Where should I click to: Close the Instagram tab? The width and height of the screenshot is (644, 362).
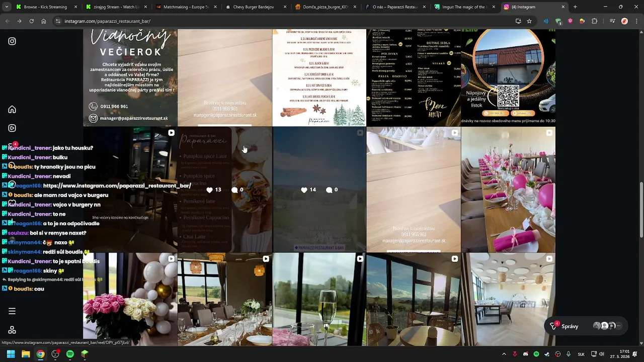[563, 7]
